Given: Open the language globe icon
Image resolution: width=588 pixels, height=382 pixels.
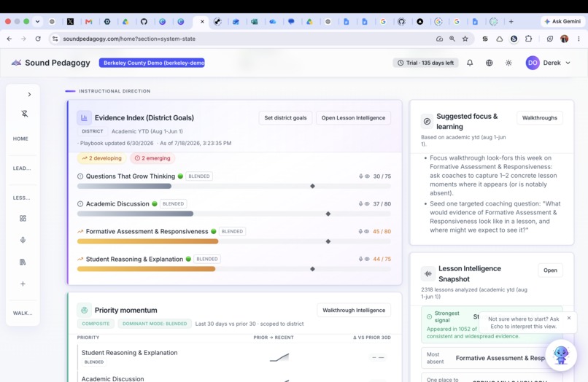Looking at the screenshot, I should coord(489,63).
